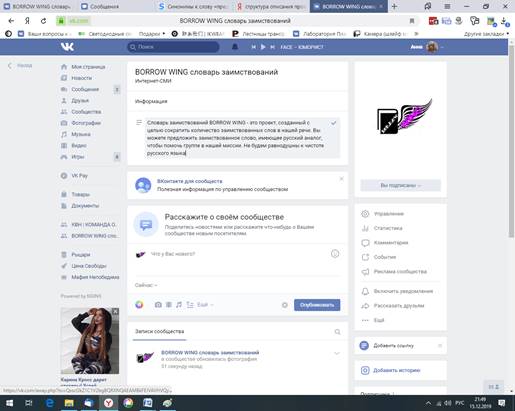Viewport: 515px width, 411px height.
Task: Open the notifications bell in VK header
Action: (x=235, y=47)
